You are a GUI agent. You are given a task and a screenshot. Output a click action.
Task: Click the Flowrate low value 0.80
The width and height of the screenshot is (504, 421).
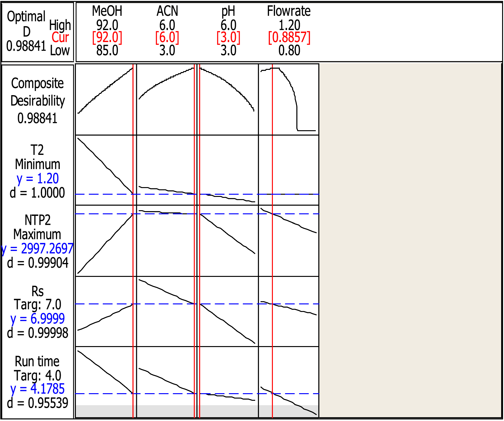(x=289, y=51)
